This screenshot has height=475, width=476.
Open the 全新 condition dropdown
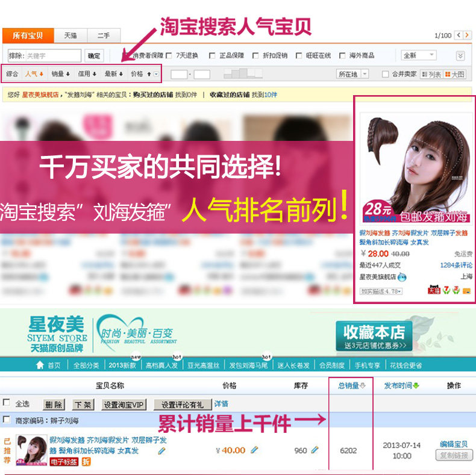coord(418,55)
